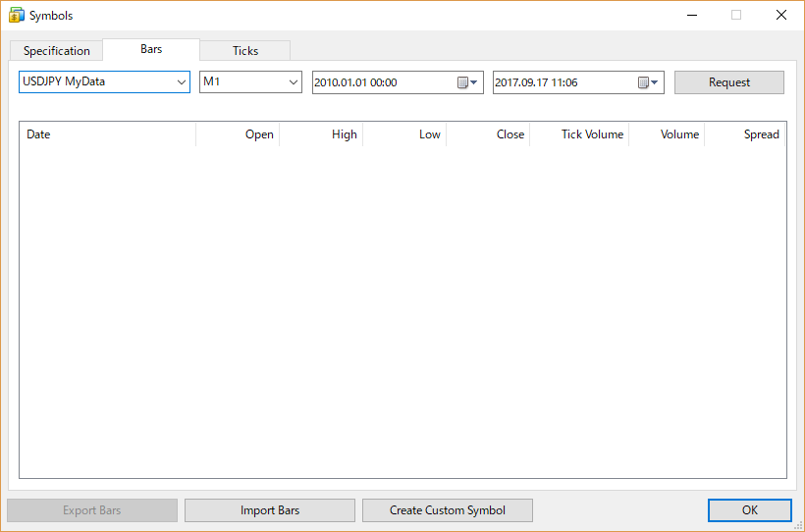The height and width of the screenshot is (532, 805).
Task: Expand the M1 timeframe dropdown
Action: tap(294, 82)
